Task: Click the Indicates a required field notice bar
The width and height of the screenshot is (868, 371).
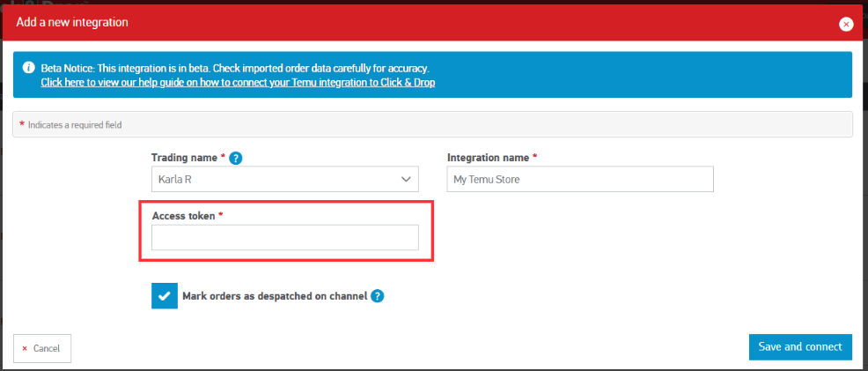Action: 431,124
